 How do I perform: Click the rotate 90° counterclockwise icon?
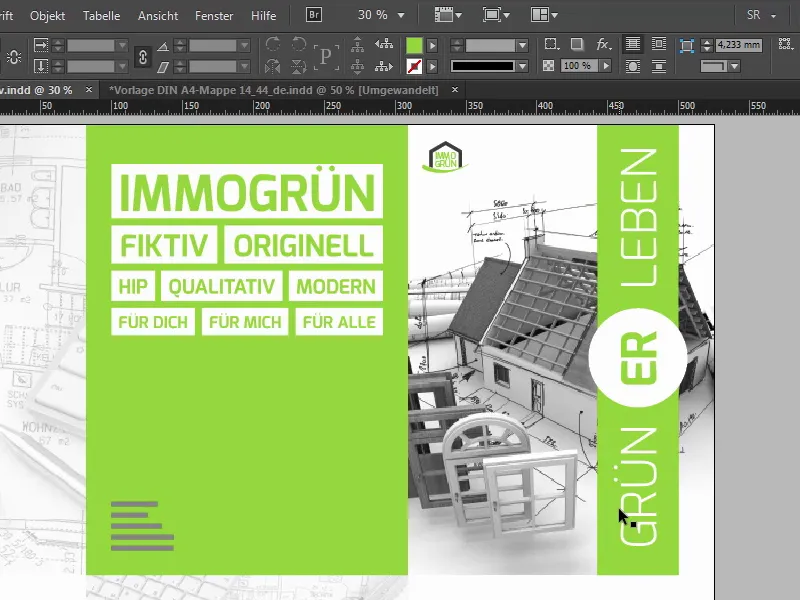pyautogui.click(x=298, y=44)
